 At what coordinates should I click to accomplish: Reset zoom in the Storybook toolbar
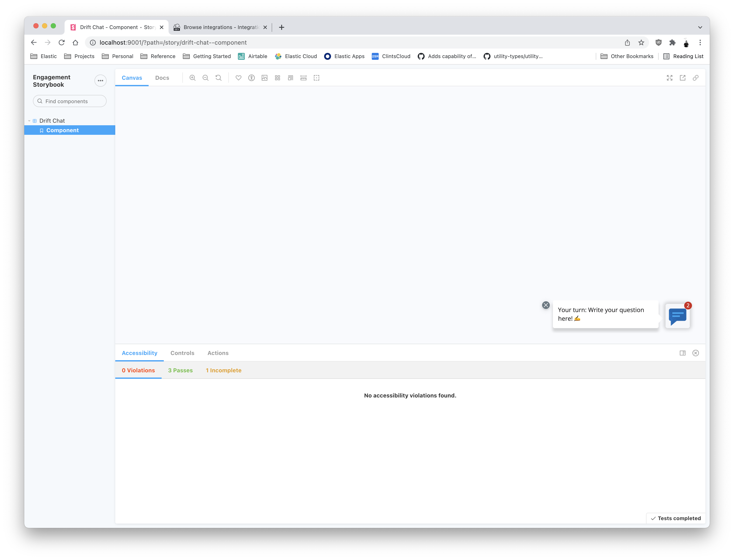tap(218, 78)
